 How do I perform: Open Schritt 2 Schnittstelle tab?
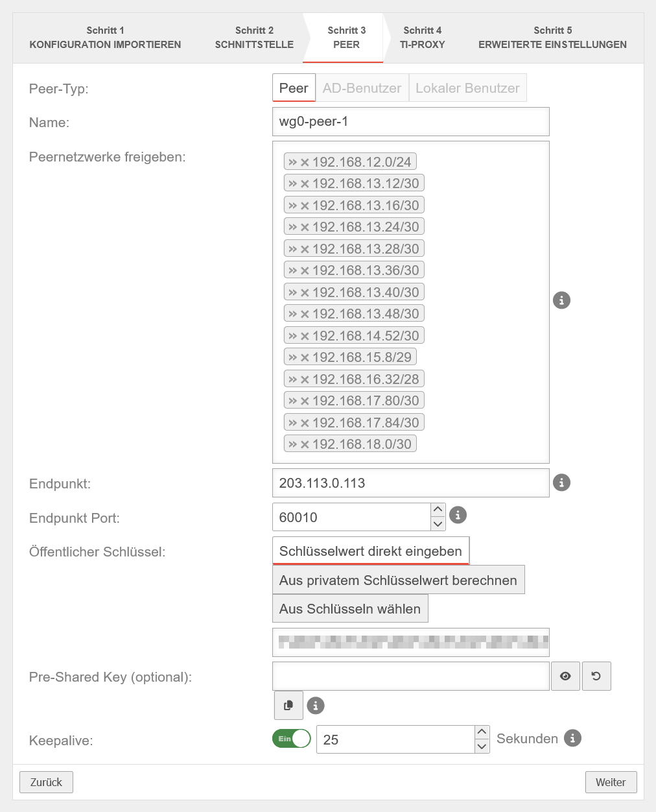pyautogui.click(x=254, y=38)
